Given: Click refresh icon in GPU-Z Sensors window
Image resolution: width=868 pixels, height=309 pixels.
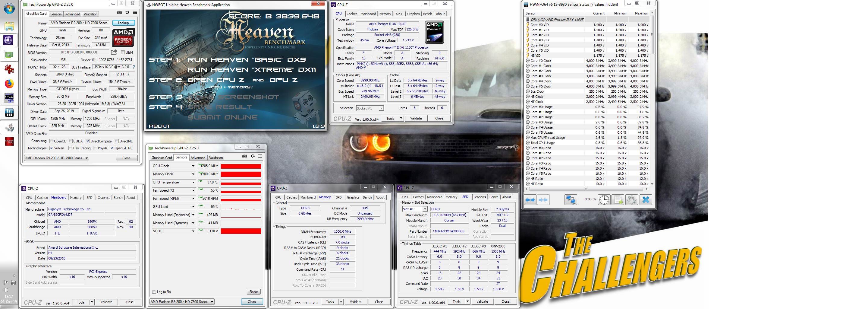Looking at the screenshot, I should point(253,156).
